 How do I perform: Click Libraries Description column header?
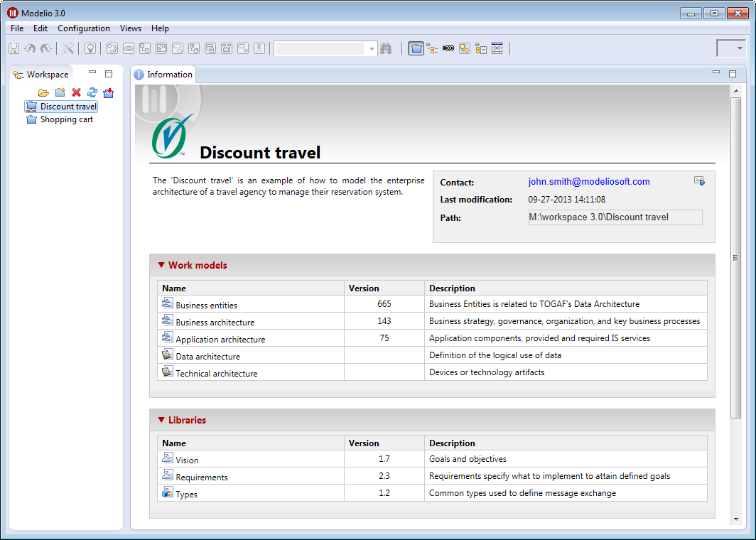click(x=566, y=443)
